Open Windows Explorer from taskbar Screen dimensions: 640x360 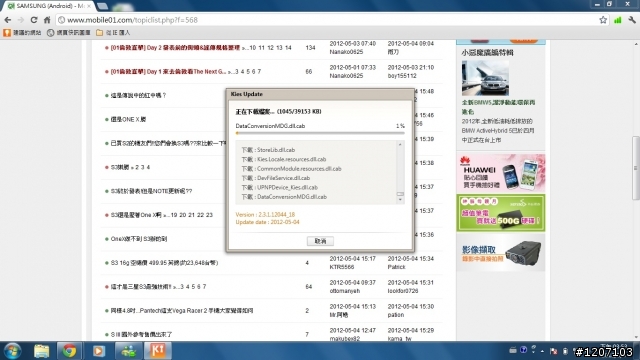41,351
